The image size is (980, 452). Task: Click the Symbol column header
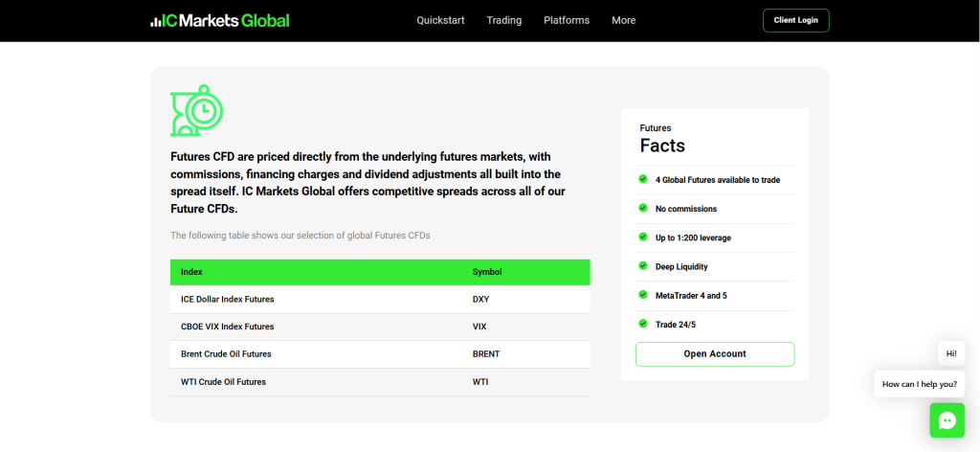[487, 272]
